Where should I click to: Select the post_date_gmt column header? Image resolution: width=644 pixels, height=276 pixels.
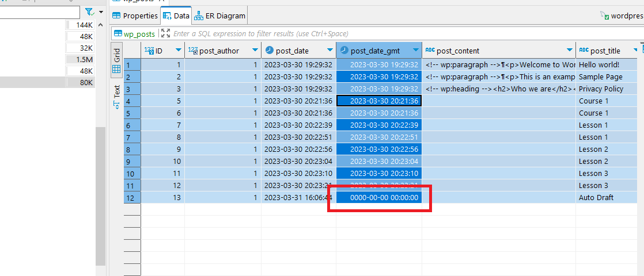(379, 51)
